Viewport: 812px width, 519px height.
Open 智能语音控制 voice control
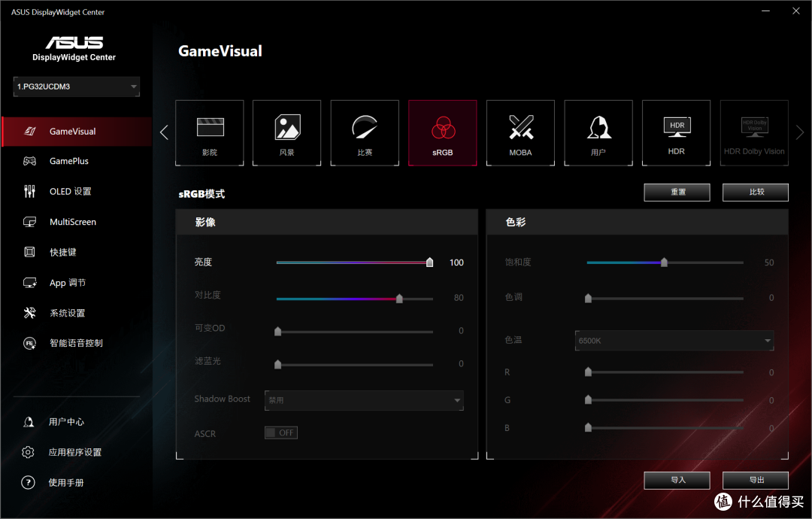click(77, 343)
